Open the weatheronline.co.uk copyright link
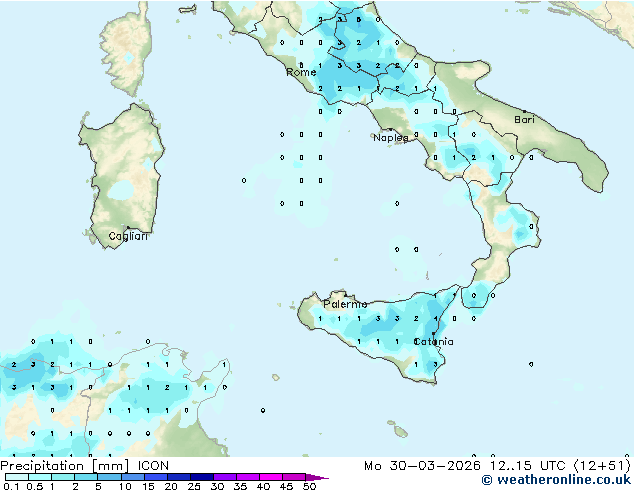The width and height of the screenshot is (634, 490). (x=556, y=480)
